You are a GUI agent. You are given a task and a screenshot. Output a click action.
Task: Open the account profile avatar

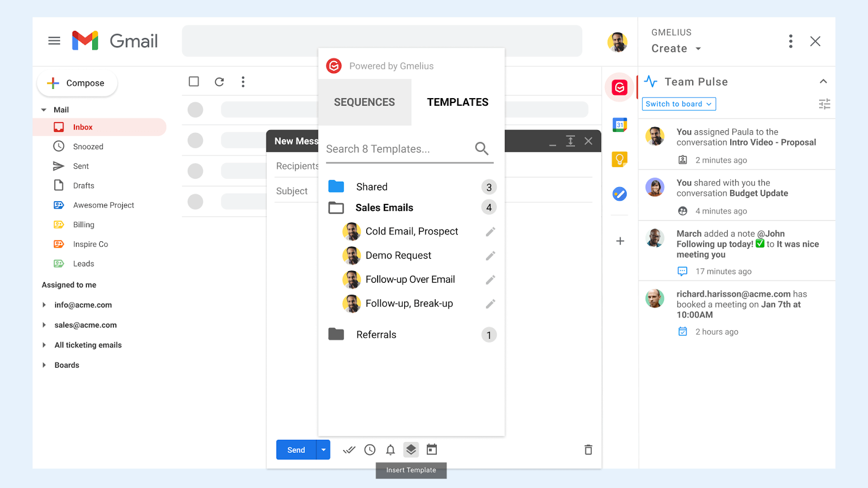[x=617, y=42]
